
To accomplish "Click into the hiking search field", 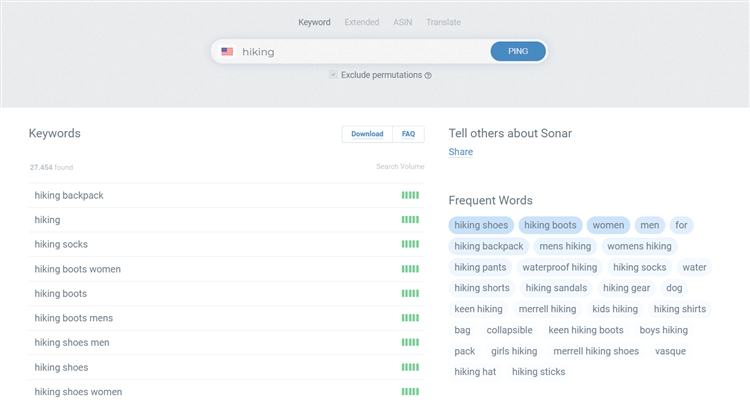I will tap(360, 52).
